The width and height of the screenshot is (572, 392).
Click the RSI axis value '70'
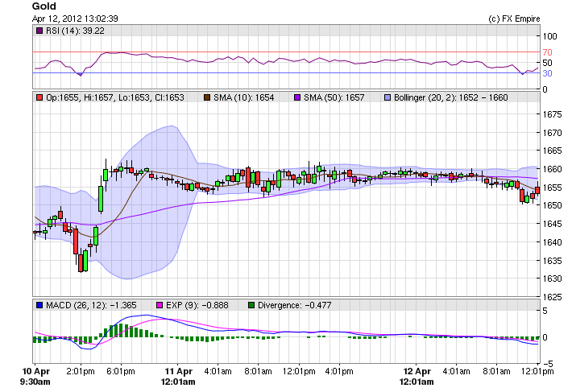547,52
